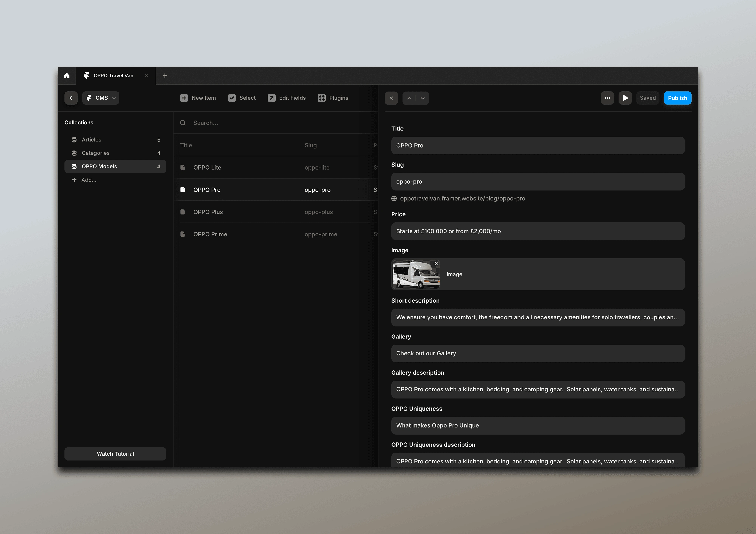
Task: Remove the van image using its x icon
Action: coord(436,263)
